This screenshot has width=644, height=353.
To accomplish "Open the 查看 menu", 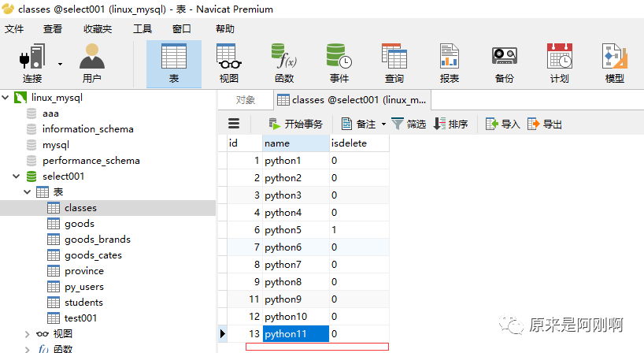I will 53,29.
